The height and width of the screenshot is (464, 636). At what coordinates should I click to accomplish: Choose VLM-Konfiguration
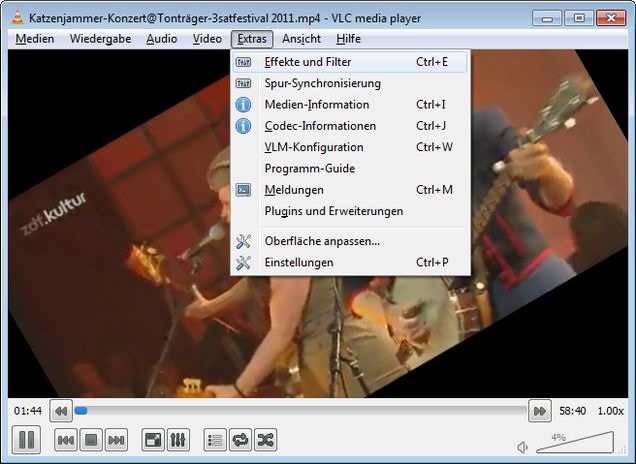[350, 147]
